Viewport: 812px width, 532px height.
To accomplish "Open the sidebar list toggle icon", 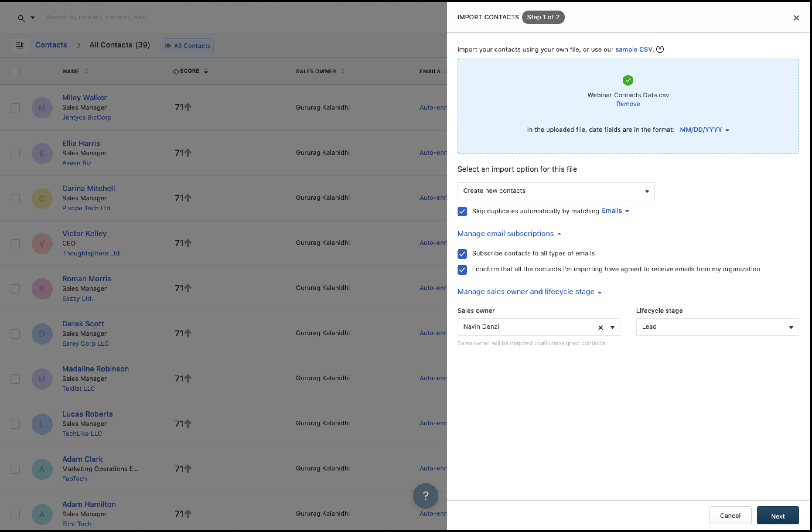I will pyautogui.click(x=20, y=45).
